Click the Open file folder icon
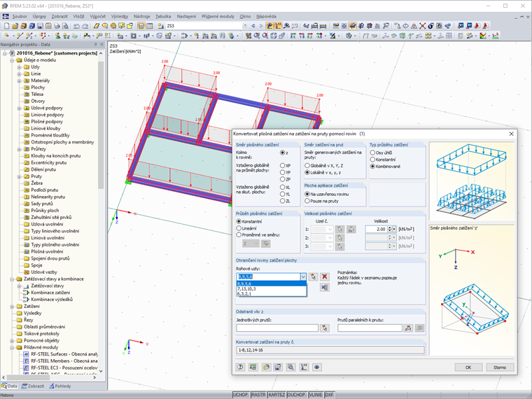 15,26
